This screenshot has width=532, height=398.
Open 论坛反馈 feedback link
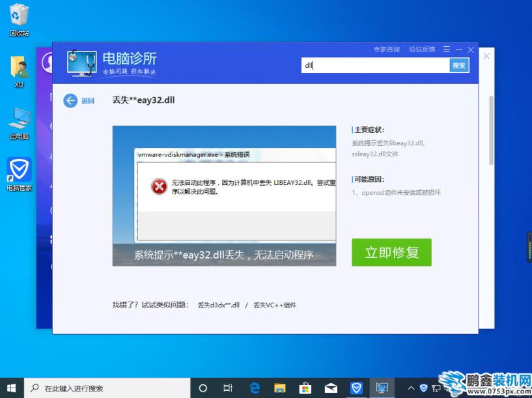click(x=421, y=50)
